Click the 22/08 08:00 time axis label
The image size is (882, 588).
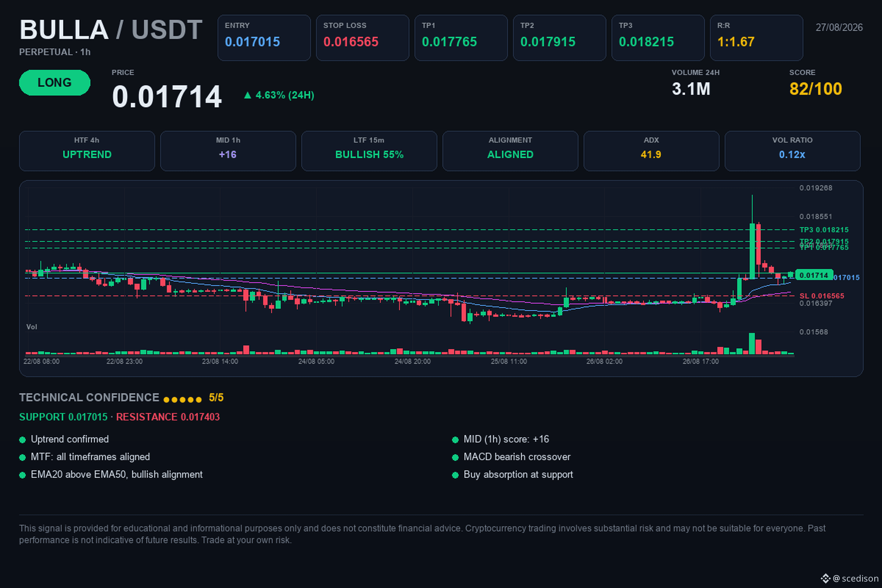[x=41, y=362]
